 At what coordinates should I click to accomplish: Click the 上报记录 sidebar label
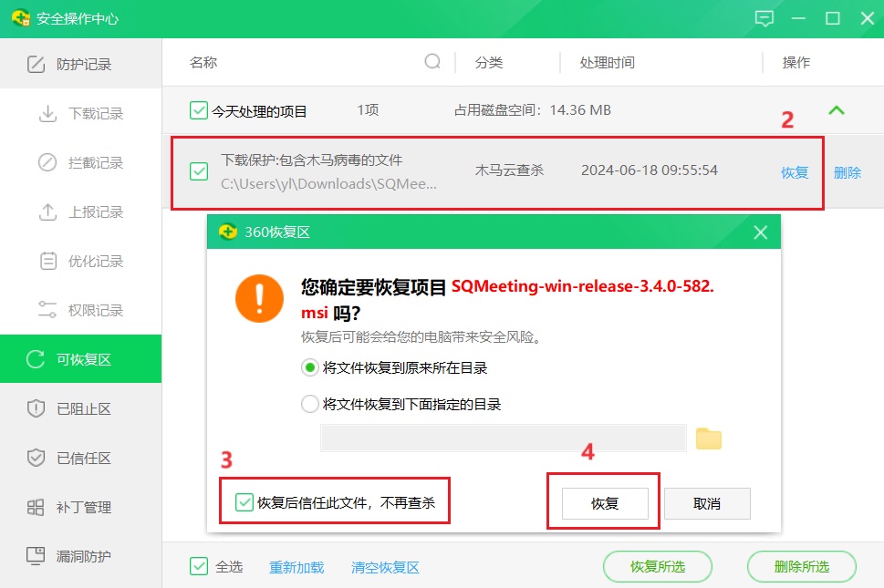[96, 212]
